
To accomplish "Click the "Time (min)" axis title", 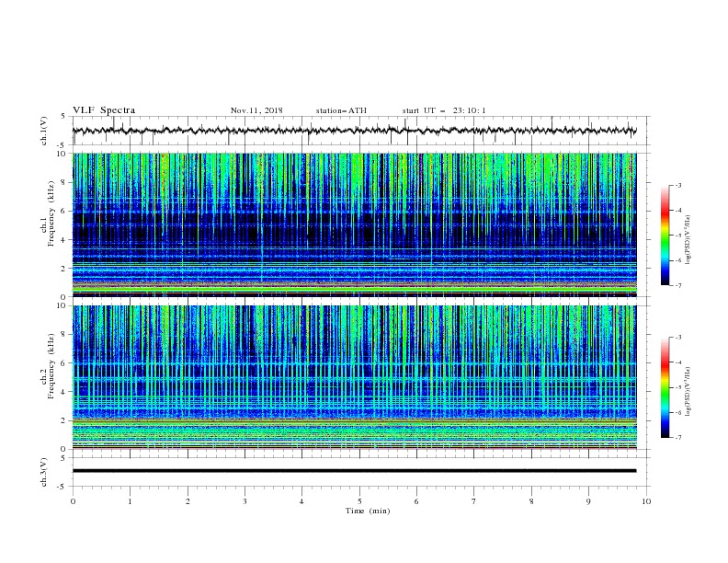I will click(368, 511).
